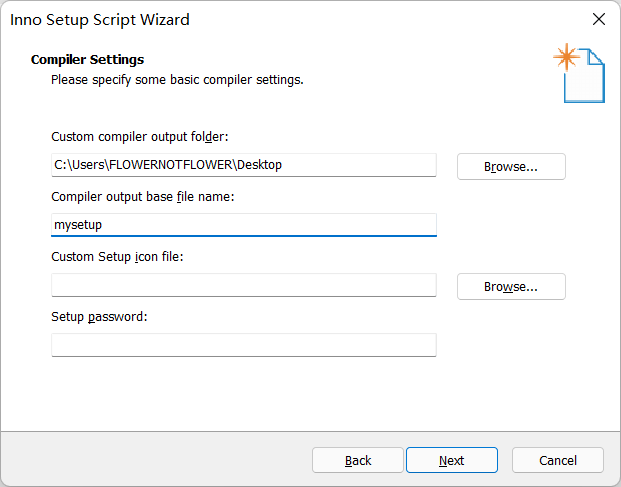Click the 'Custom compiler output folder:' label
621x487 pixels.
[x=140, y=137]
